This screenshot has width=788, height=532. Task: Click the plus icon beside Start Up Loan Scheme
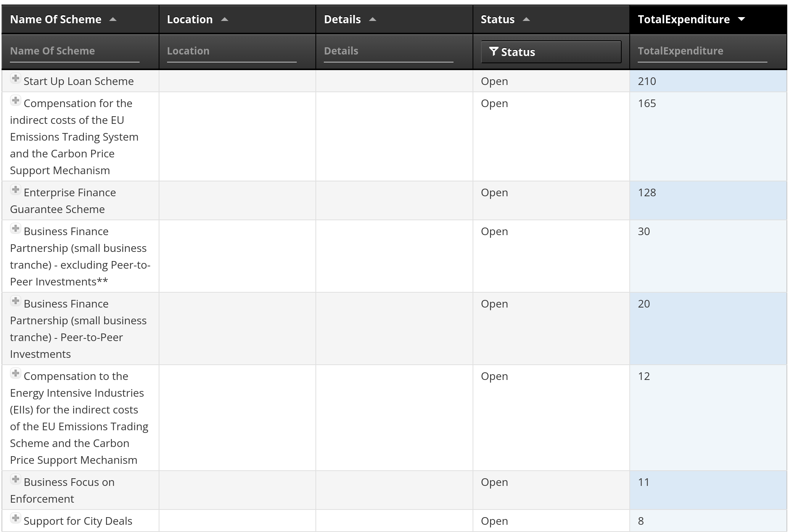[x=15, y=79]
